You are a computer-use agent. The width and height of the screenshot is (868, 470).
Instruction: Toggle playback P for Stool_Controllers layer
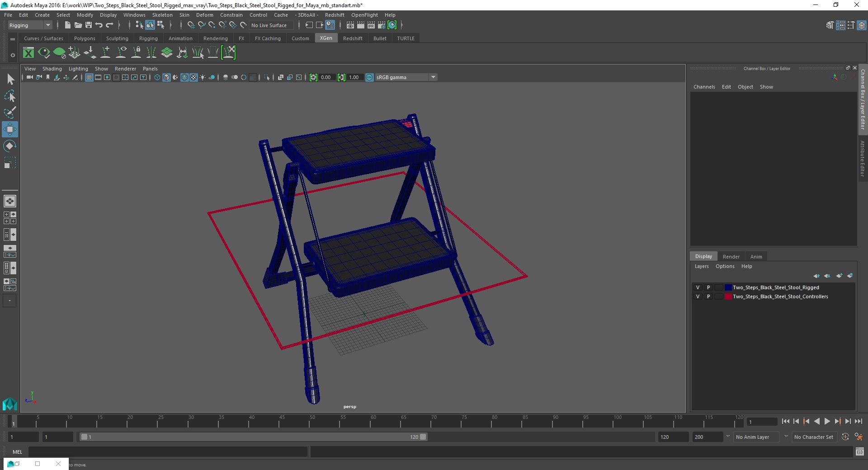pos(708,296)
